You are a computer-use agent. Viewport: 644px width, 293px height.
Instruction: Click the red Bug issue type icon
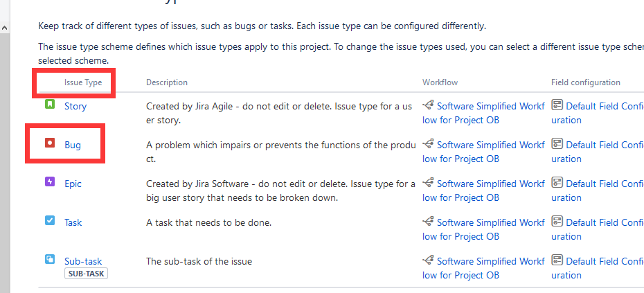point(50,143)
